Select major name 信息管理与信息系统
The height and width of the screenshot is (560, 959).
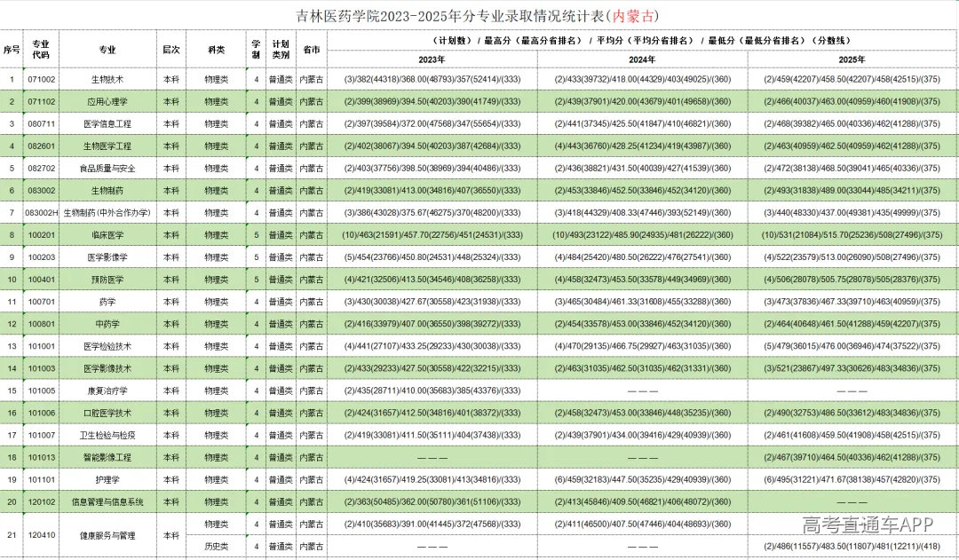107,502
